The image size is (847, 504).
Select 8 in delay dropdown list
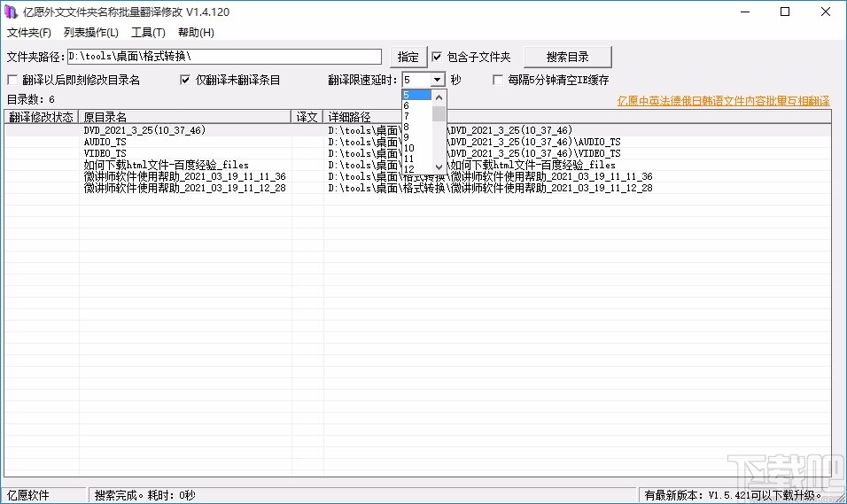click(416, 127)
